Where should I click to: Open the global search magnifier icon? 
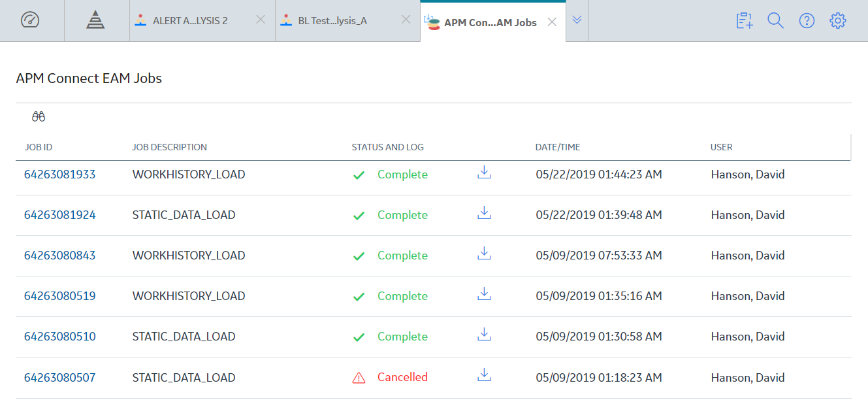tap(775, 20)
